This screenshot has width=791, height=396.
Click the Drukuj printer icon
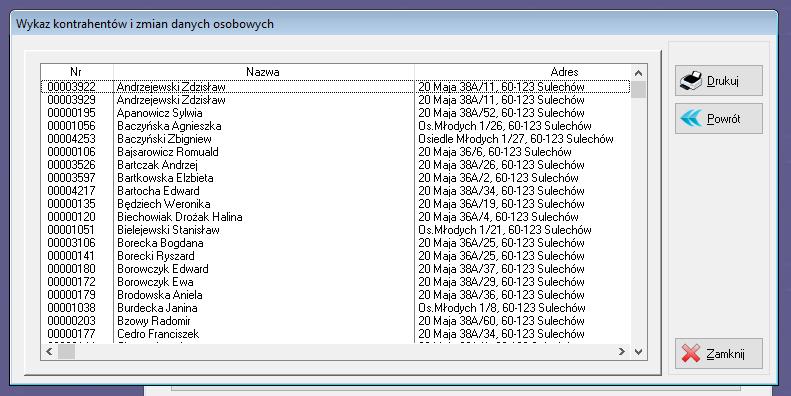click(691, 81)
